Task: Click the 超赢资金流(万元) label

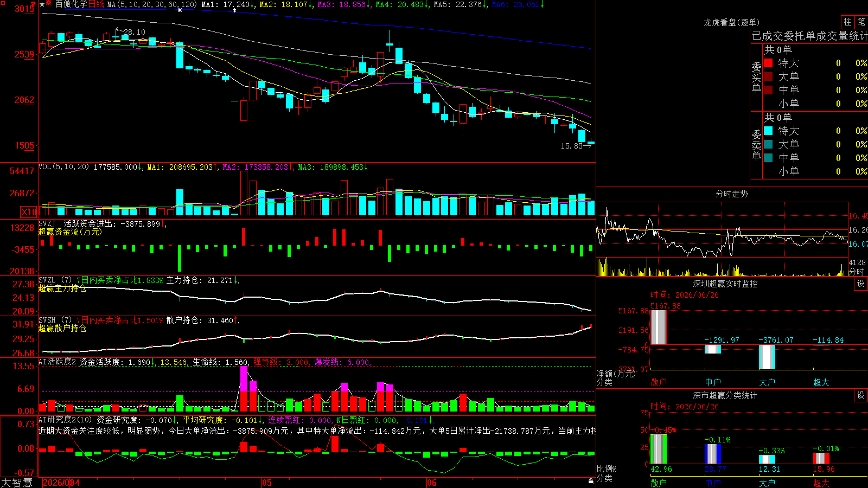Action: point(70,232)
